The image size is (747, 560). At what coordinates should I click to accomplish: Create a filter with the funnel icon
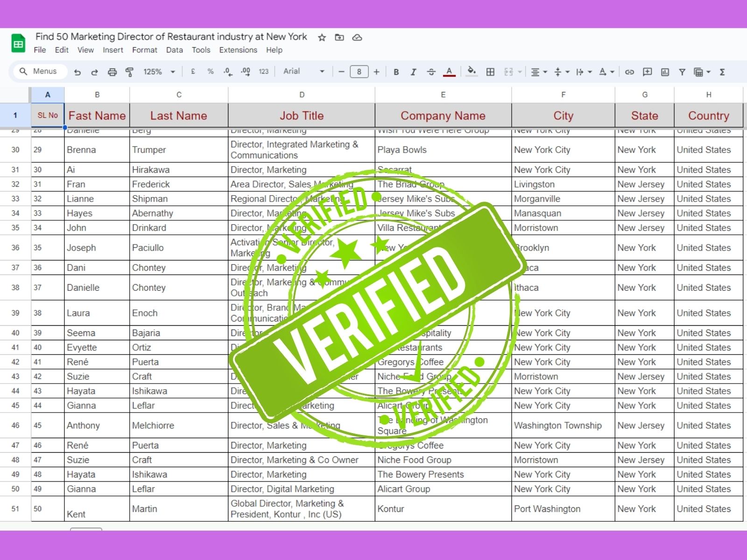[x=682, y=71]
